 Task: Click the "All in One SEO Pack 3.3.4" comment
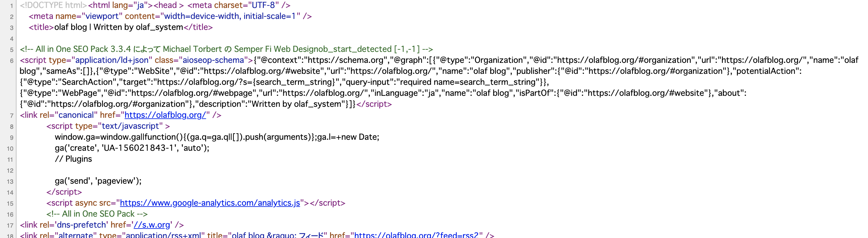tap(226, 49)
